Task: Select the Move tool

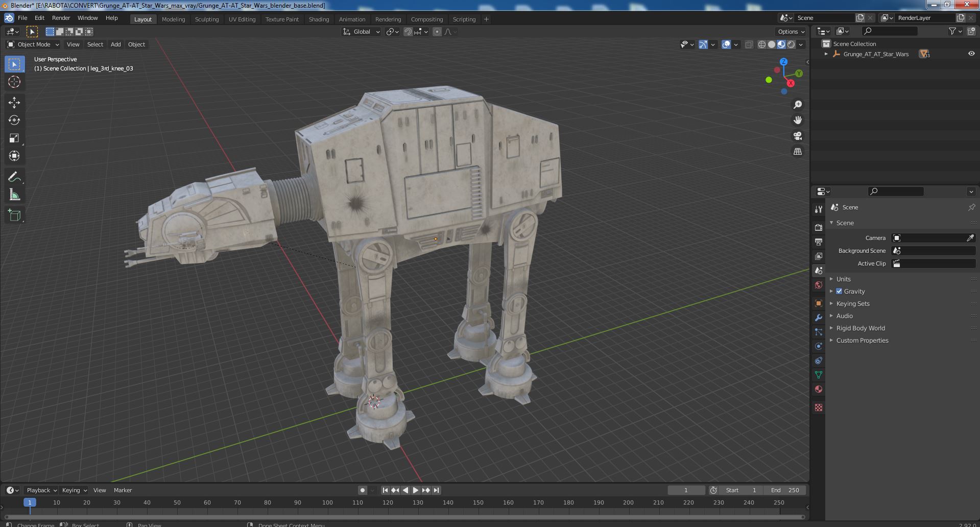Action: (x=14, y=102)
